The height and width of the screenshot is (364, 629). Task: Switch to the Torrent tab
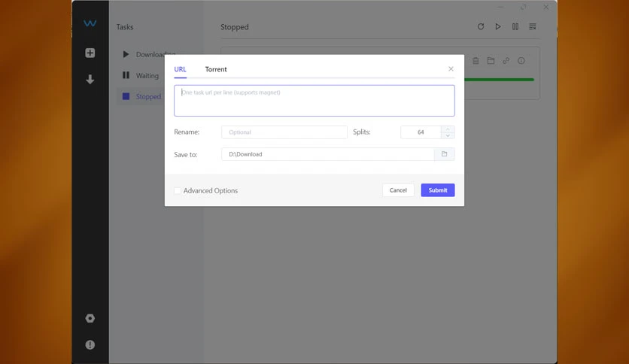(216, 69)
